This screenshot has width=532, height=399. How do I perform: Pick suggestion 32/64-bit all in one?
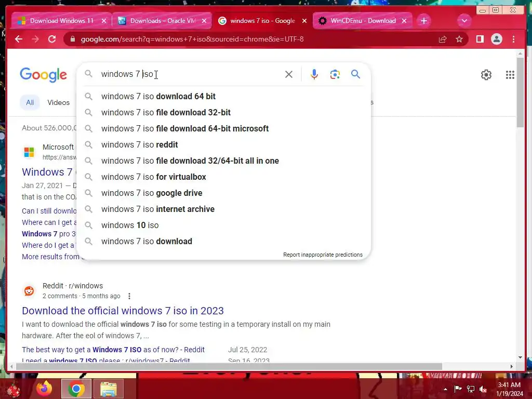pyautogui.click(x=224, y=161)
